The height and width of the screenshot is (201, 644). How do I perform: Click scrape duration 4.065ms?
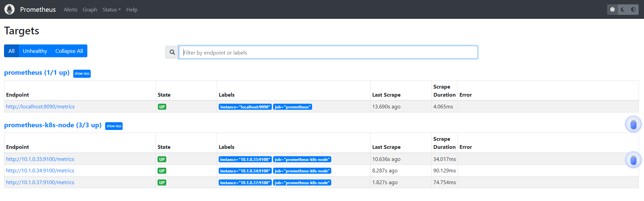[443, 106]
